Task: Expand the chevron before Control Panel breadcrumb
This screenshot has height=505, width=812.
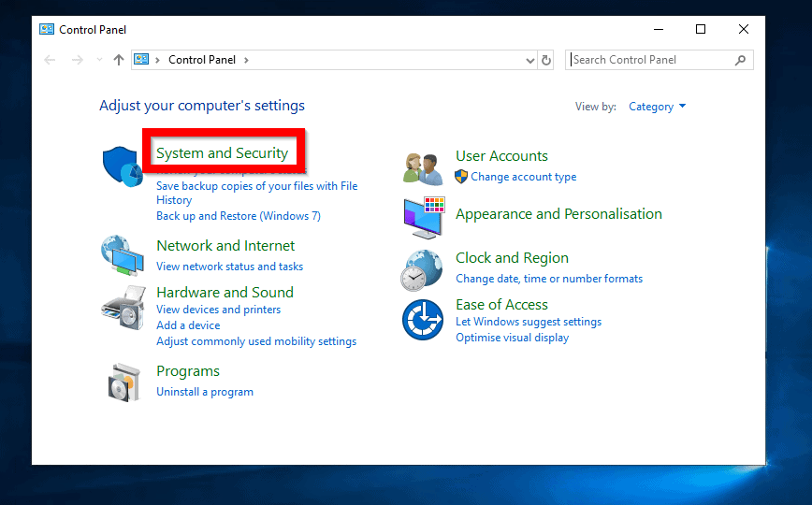Action: tap(157, 60)
